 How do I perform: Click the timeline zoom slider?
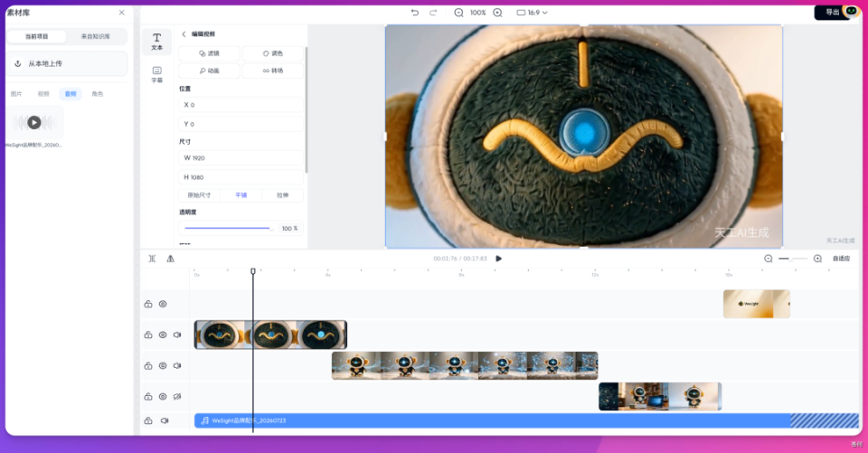pos(793,259)
